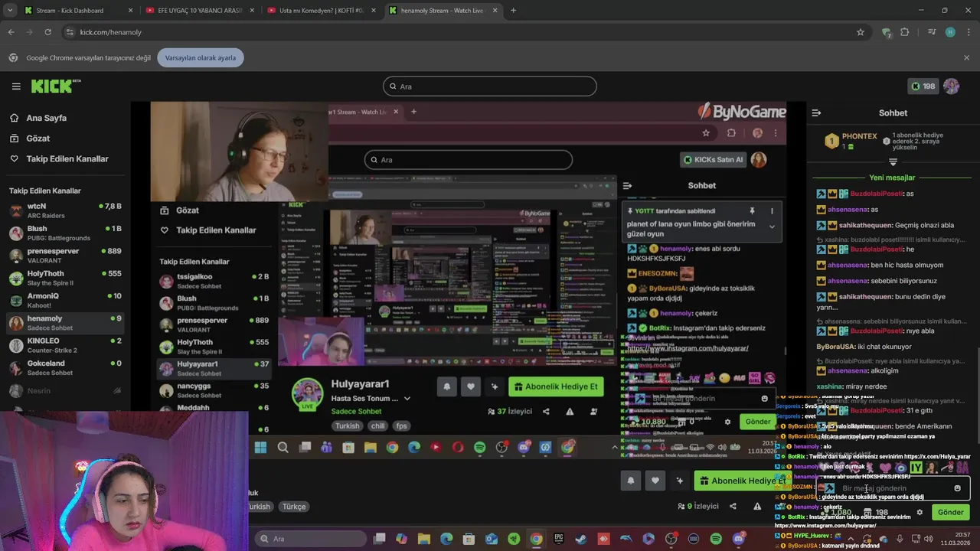Send the message with the Gönder button

pyautogui.click(x=950, y=513)
